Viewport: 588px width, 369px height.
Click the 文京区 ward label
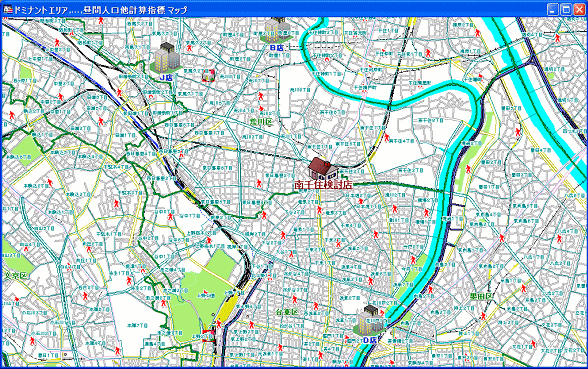pos(16,276)
